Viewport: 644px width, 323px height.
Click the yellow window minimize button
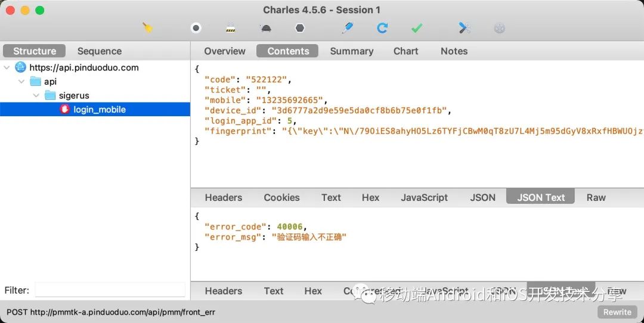tap(25, 10)
